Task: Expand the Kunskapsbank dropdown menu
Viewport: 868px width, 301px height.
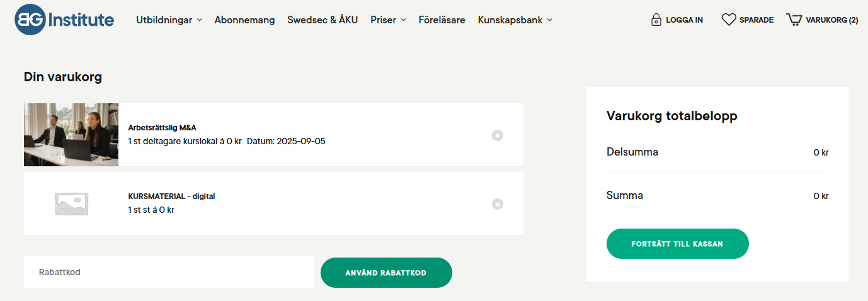Action: click(x=515, y=20)
